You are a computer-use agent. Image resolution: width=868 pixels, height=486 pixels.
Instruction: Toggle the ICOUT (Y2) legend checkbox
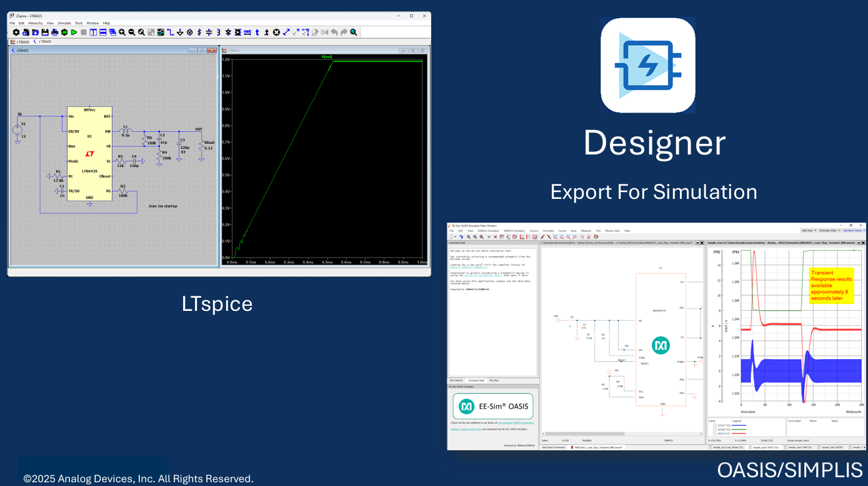click(715, 425)
